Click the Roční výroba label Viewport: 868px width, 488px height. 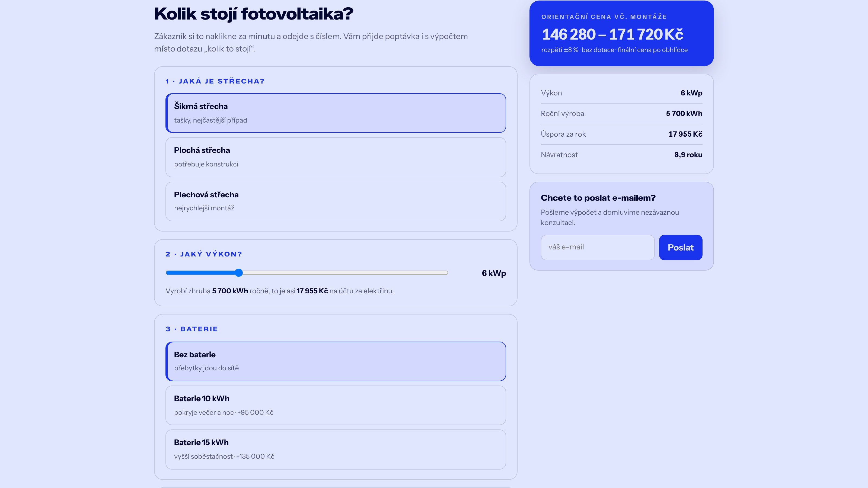[562, 114]
